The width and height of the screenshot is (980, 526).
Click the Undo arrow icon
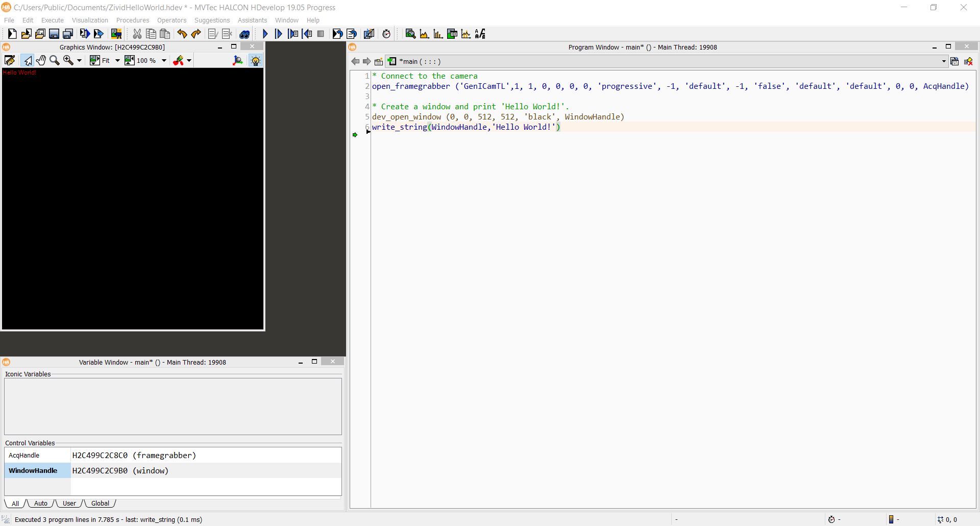(182, 34)
